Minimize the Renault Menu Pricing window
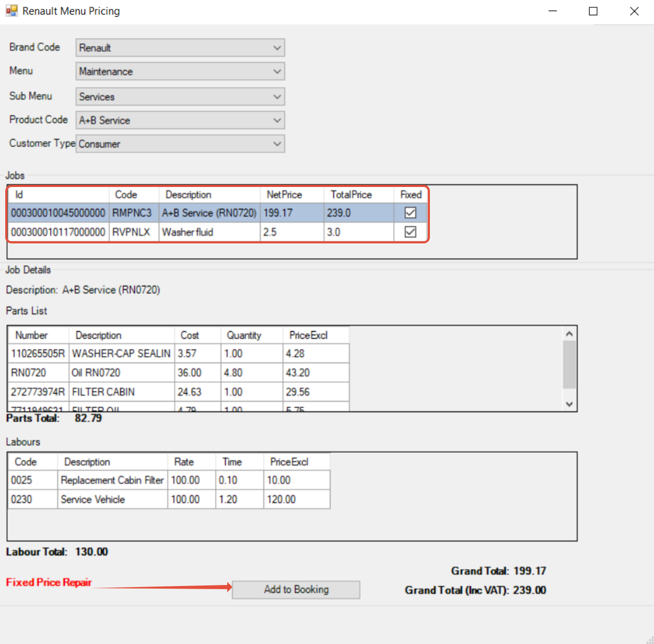The width and height of the screenshot is (654, 644). pyautogui.click(x=553, y=11)
